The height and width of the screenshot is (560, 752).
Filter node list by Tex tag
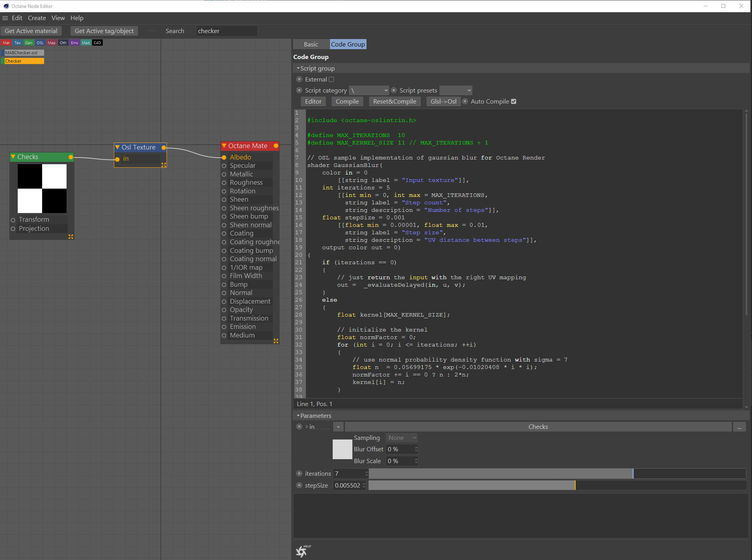pos(17,43)
